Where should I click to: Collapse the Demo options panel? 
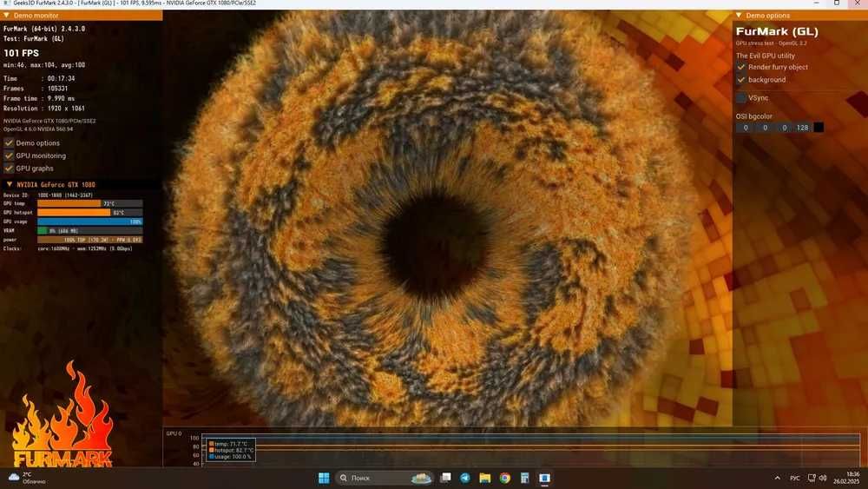(x=739, y=16)
